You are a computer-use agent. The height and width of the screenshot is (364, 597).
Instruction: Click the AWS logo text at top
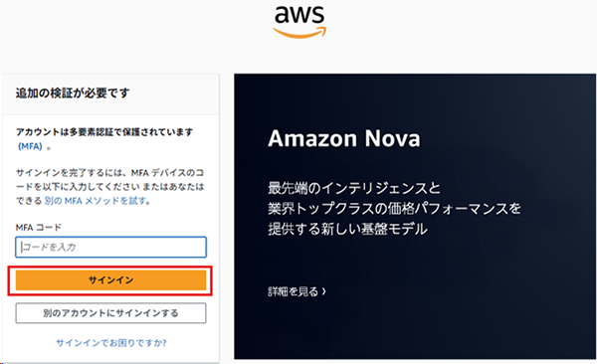tap(299, 15)
